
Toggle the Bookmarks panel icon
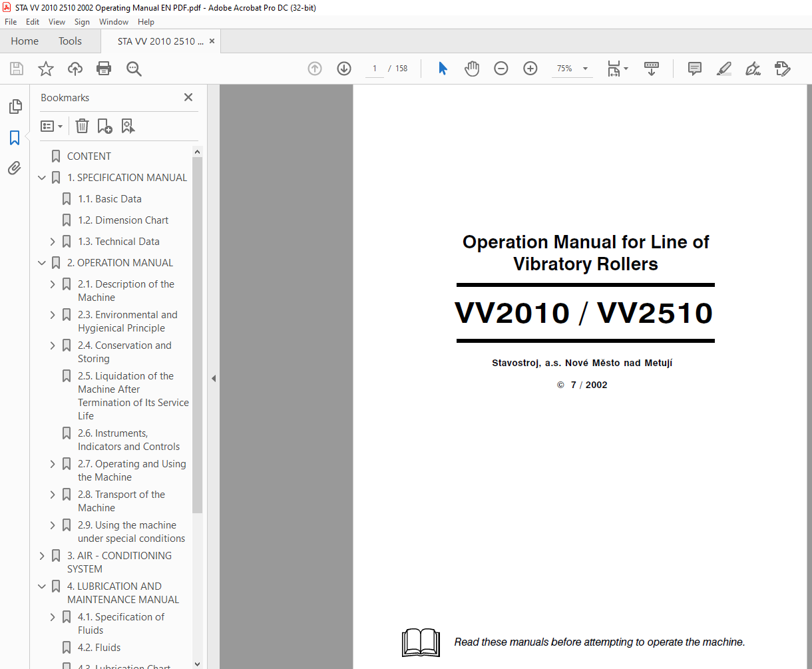[15, 138]
